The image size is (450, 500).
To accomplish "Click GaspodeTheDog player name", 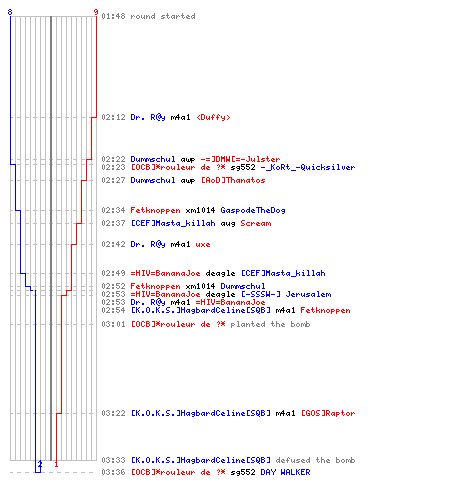I will tap(253, 210).
